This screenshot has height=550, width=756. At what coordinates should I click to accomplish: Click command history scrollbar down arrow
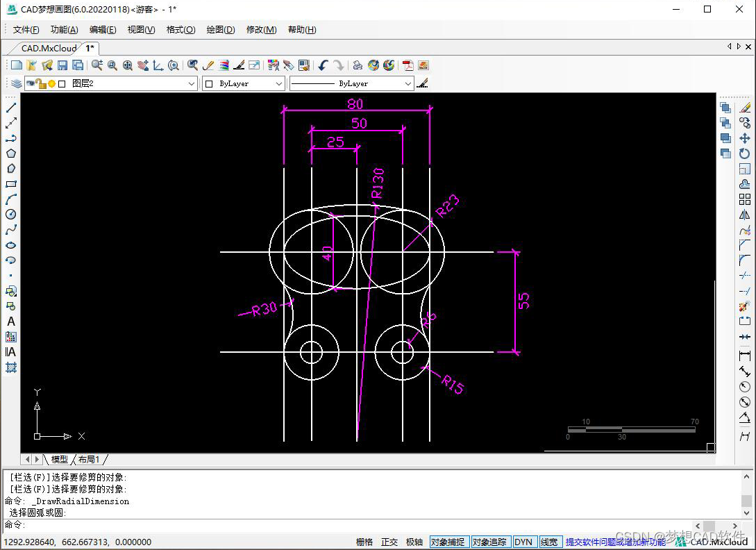747,513
